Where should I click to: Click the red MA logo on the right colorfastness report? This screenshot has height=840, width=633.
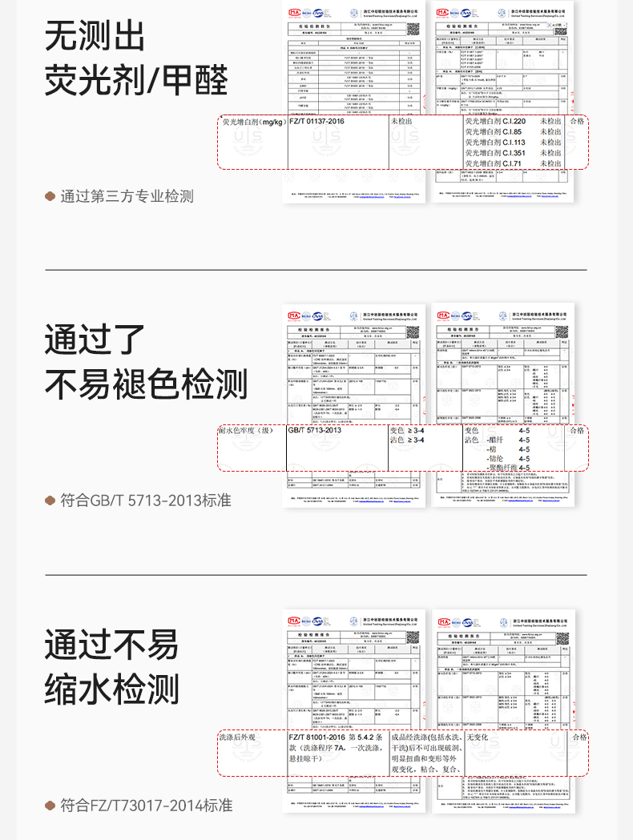(x=443, y=316)
